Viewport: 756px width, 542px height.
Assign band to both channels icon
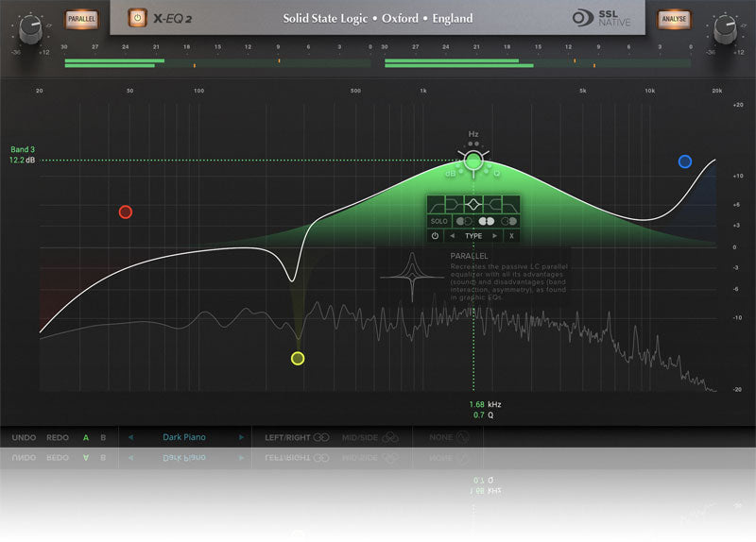[x=486, y=221]
